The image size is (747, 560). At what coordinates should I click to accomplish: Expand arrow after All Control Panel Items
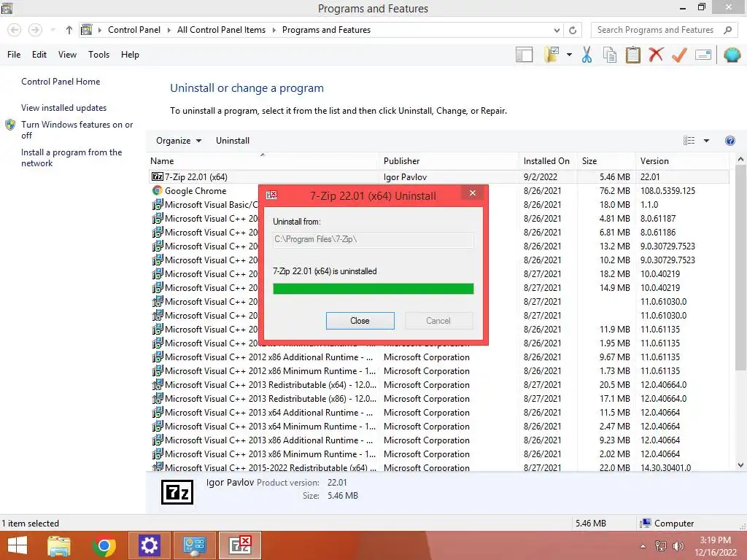(274, 30)
